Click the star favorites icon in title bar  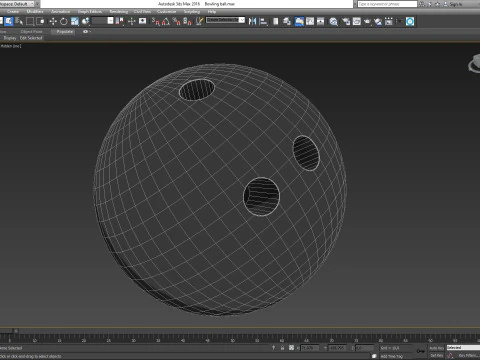coord(437,4)
